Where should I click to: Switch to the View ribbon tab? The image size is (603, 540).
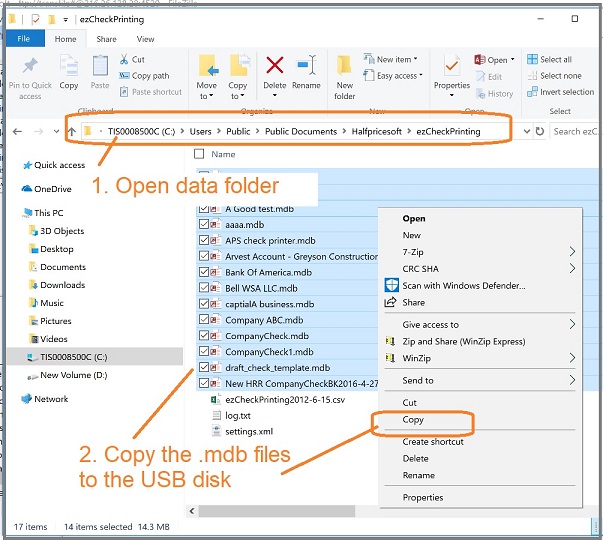click(x=145, y=39)
